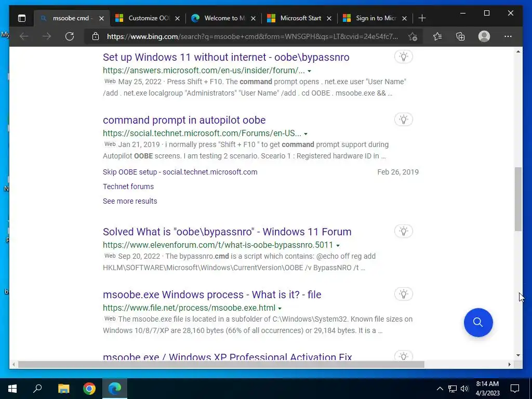Expand dropdown next to answers.microsoft.com URL
The image size is (532, 399).
coord(310,71)
